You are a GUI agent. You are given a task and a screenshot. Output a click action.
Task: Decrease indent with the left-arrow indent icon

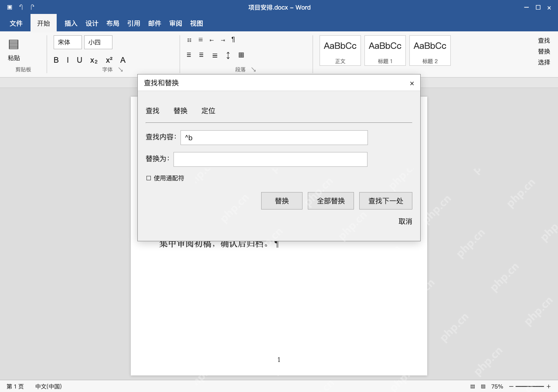coord(211,40)
